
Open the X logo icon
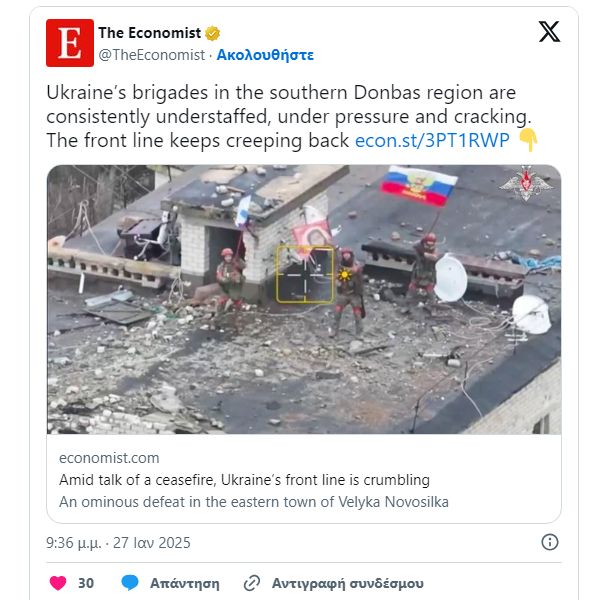[549, 32]
